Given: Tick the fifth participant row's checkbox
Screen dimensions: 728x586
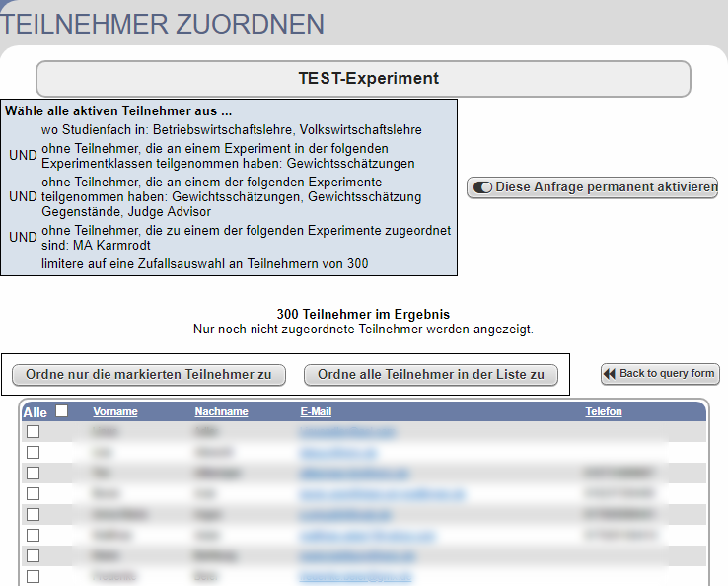Looking at the screenshot, I should tap(34, 514).
